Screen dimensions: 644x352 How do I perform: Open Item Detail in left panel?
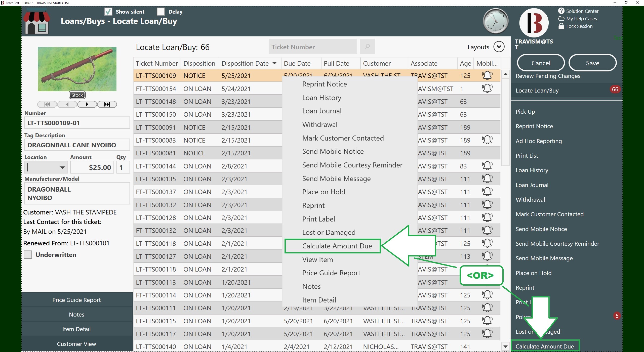[76, 329]
